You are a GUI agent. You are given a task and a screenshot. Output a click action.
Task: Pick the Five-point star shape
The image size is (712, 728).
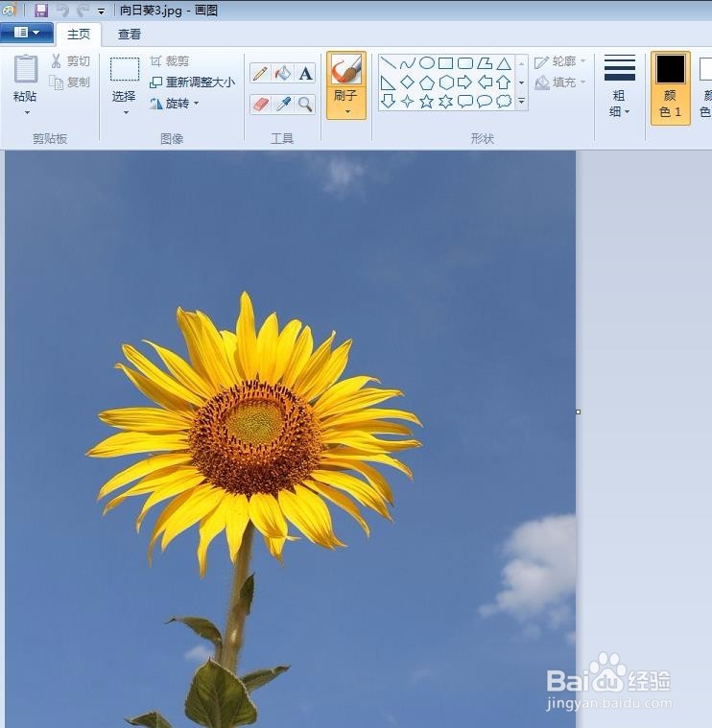[x=427, y=102]
